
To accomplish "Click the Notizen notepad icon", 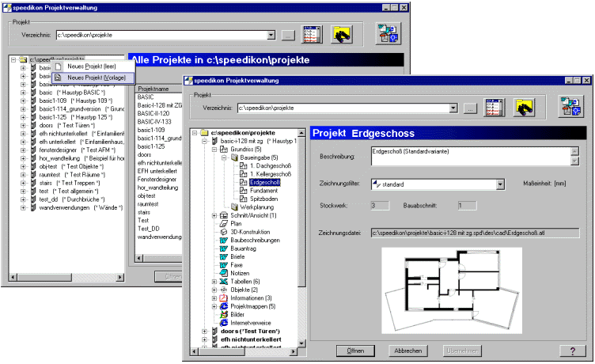I will click(223, 273).
